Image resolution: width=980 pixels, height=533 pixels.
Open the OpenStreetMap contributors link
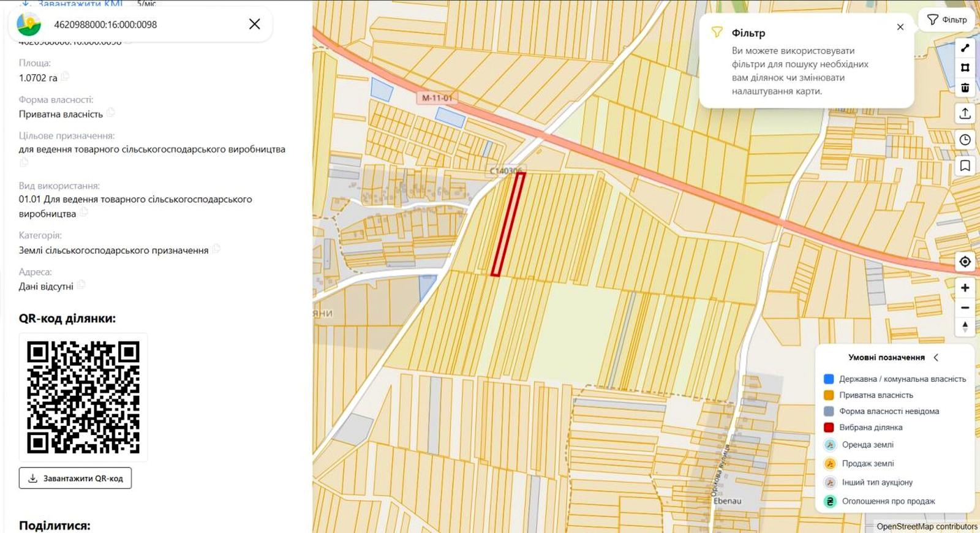pos(927,526)
